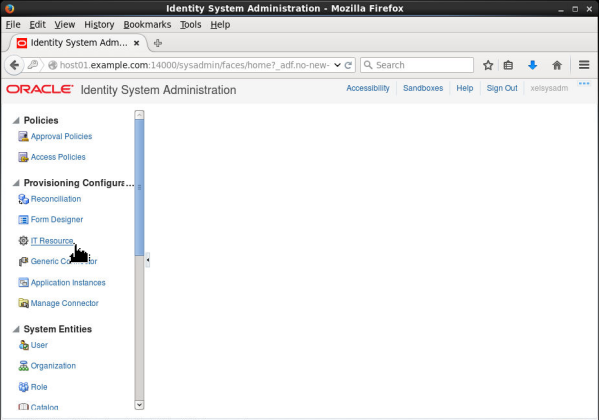Collapse the Policies section
This screenshot has height=420, width=599.
click(x=16, y=121)
